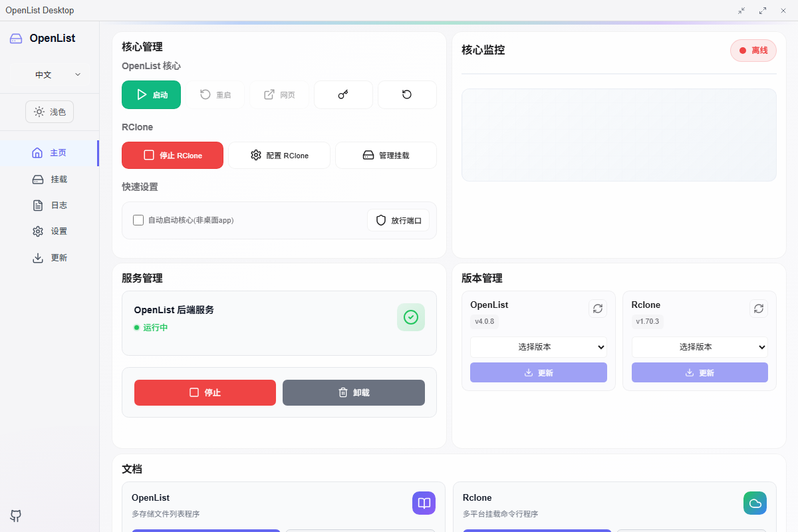The height and width of the screenshot is (532, 798).
Task: Click the reload icon next to the key button
Action: click(407, 94)
